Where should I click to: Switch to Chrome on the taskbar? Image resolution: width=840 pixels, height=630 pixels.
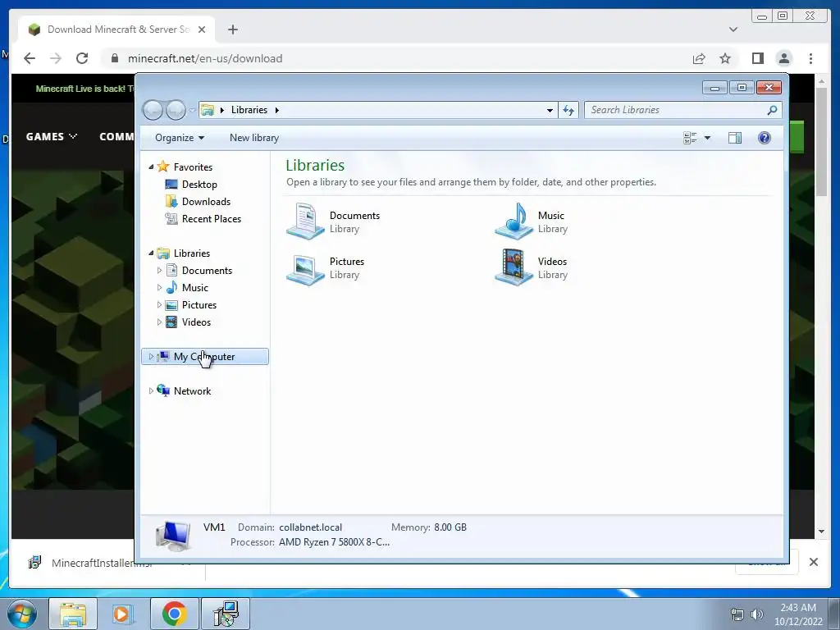[174, 614]
